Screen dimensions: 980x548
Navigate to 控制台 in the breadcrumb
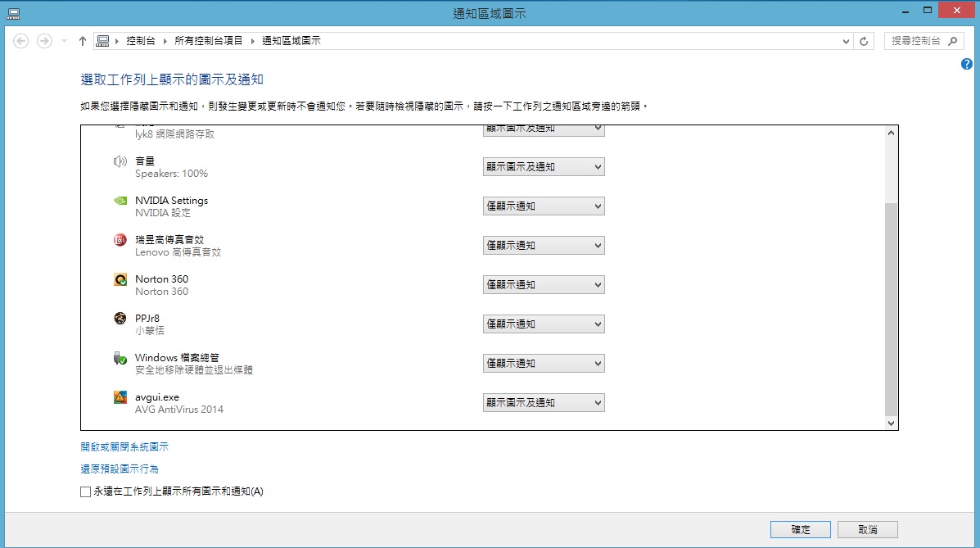click(x=141, y=41)
